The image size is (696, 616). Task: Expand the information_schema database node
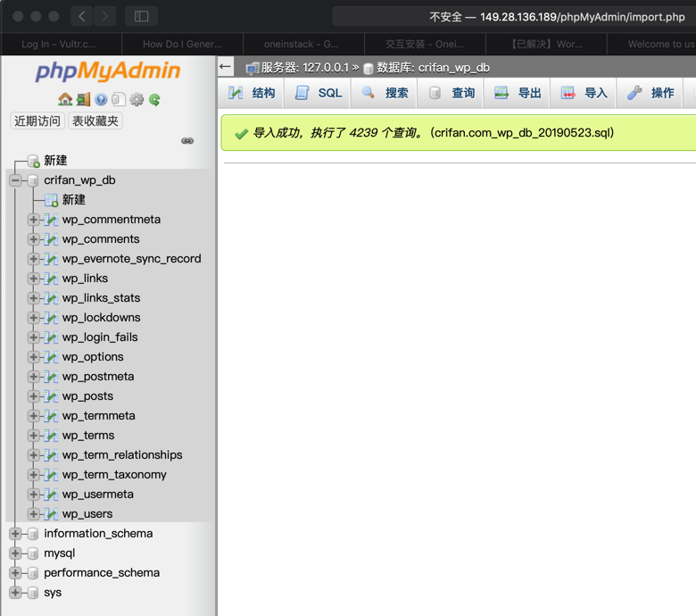[x=15, y=533]
